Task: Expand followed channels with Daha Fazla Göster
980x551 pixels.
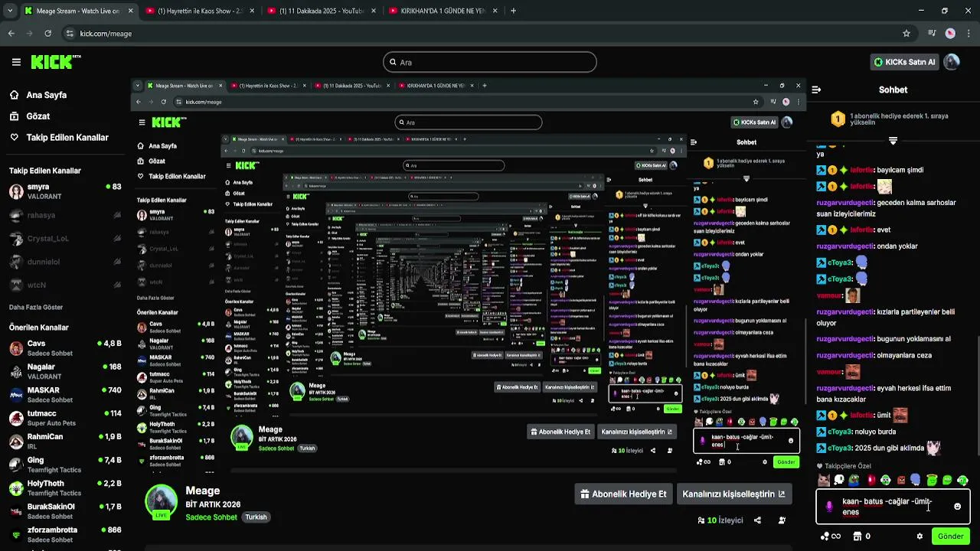Action: [36, 307]
